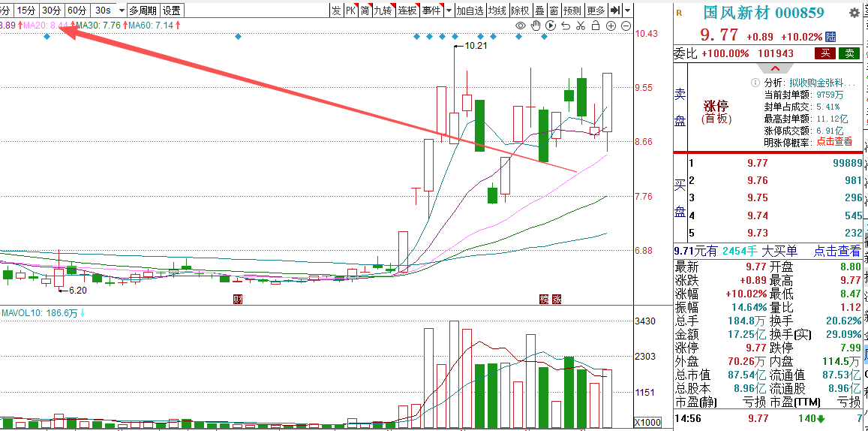The width and height of the screenshot is (868, 431).
Task: Open the period dropdown arrow after 30s
Action: coord(122,11)
